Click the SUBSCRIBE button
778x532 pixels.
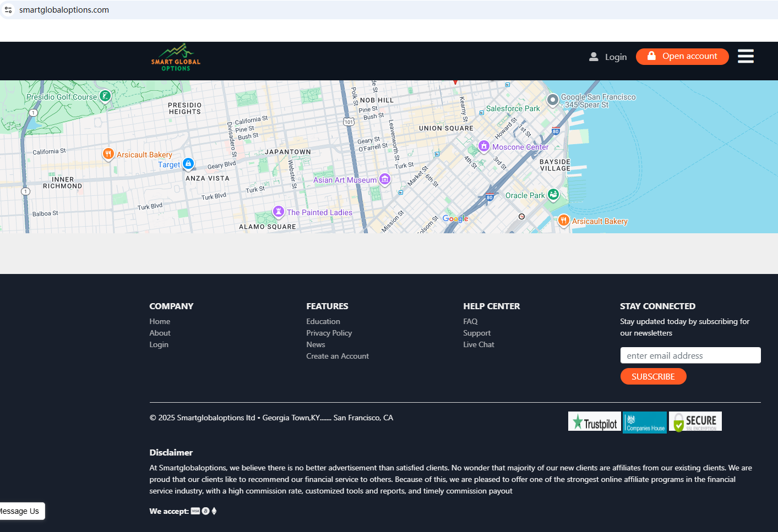[x=653, y=376]
